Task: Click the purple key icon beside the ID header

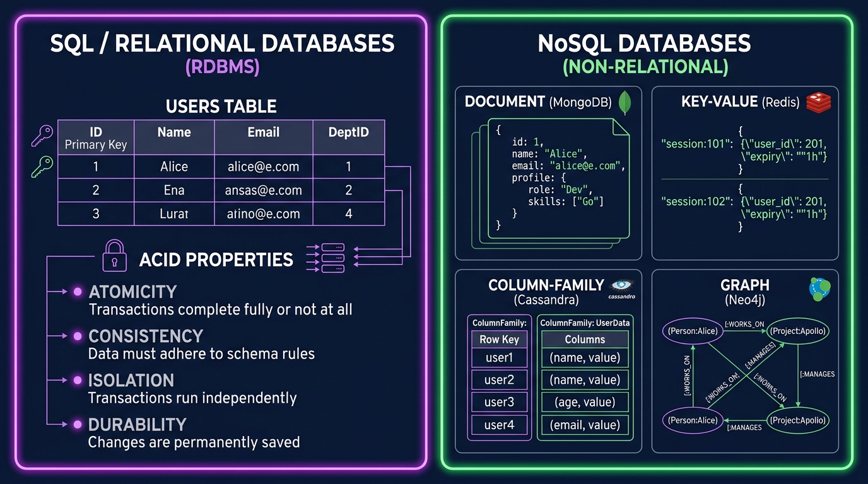Action: pos(42,135)
